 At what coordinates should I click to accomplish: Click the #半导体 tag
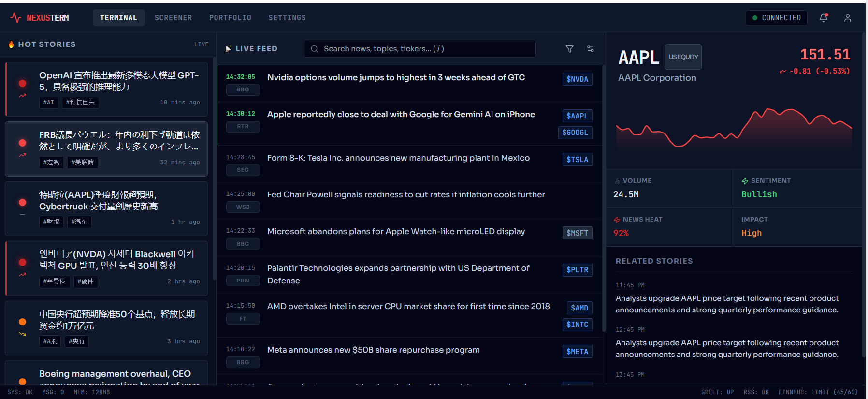[54, 281]
